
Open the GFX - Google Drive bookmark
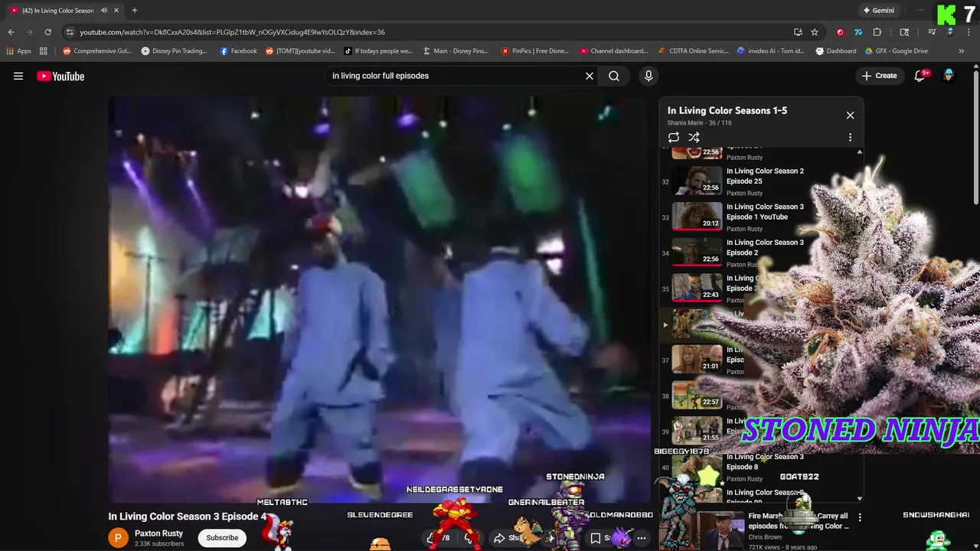point(896,51)
